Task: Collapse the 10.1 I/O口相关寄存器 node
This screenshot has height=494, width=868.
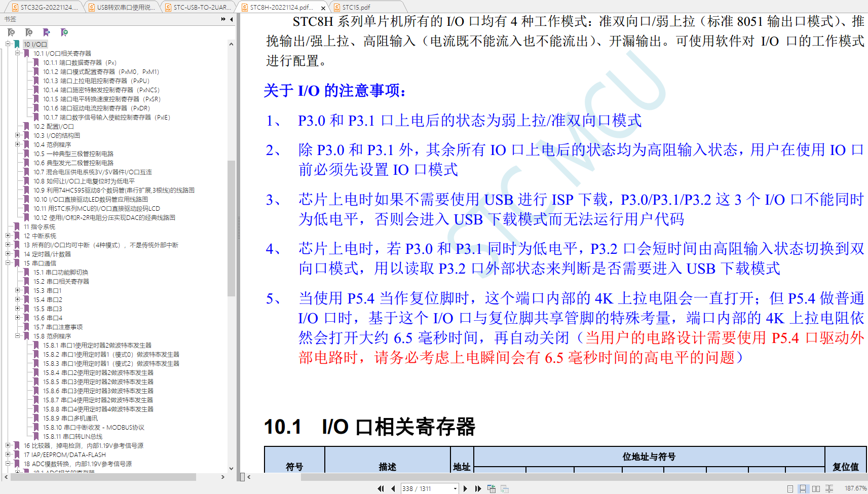Action: tap(18, 53)
